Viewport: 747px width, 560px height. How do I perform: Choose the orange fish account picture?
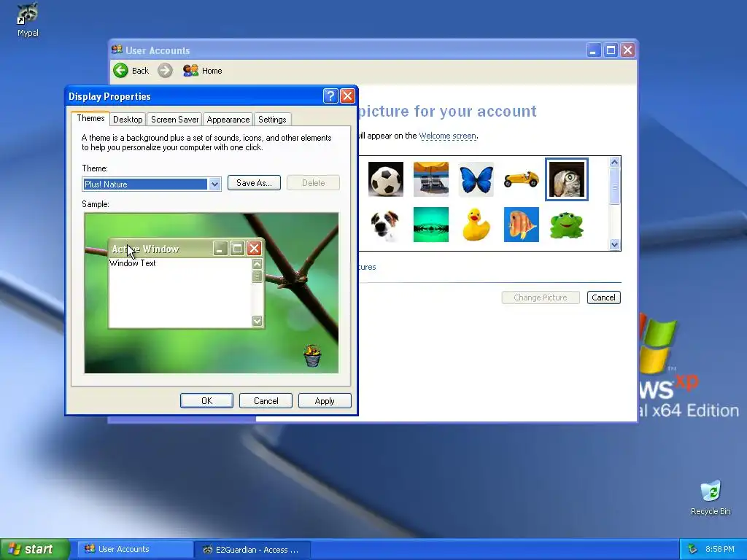(521, 225)
